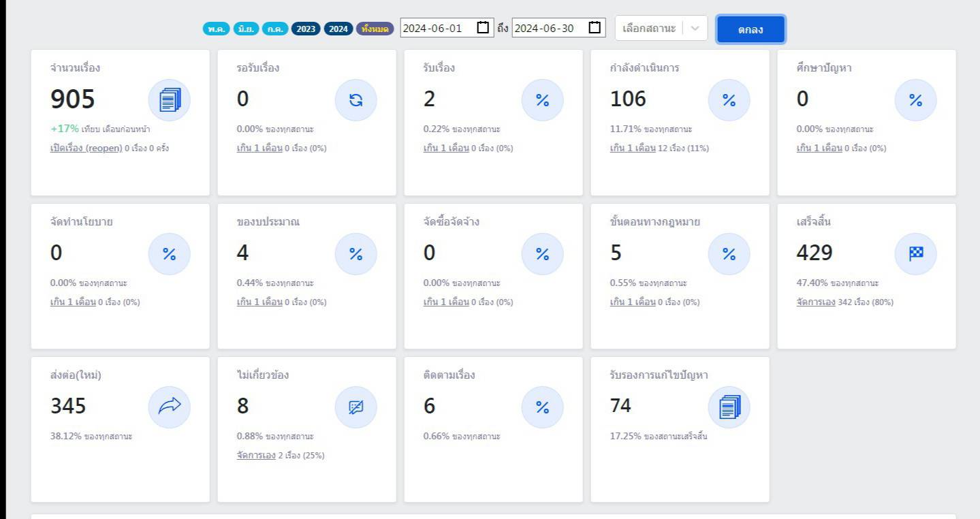Screen dimensions: 980x519
Task: Open the start date calendar picker icon
Action: coord(483,28)
